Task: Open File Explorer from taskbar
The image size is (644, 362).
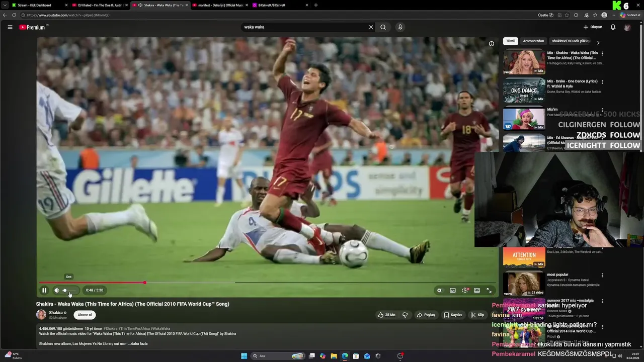Action: tap(334, 356)
